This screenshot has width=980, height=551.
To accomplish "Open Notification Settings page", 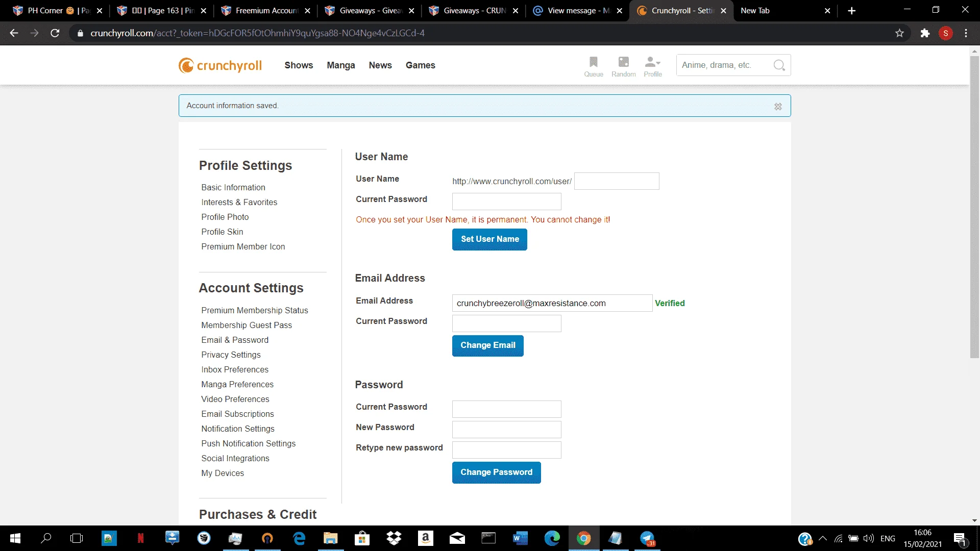I will (x=238, y=429).
